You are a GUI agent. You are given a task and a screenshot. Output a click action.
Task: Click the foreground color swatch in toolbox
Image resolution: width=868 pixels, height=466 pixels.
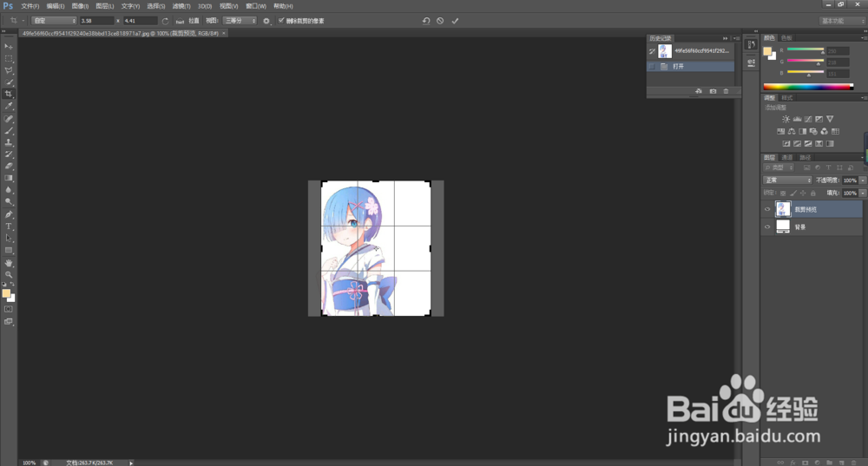(6, 293)
